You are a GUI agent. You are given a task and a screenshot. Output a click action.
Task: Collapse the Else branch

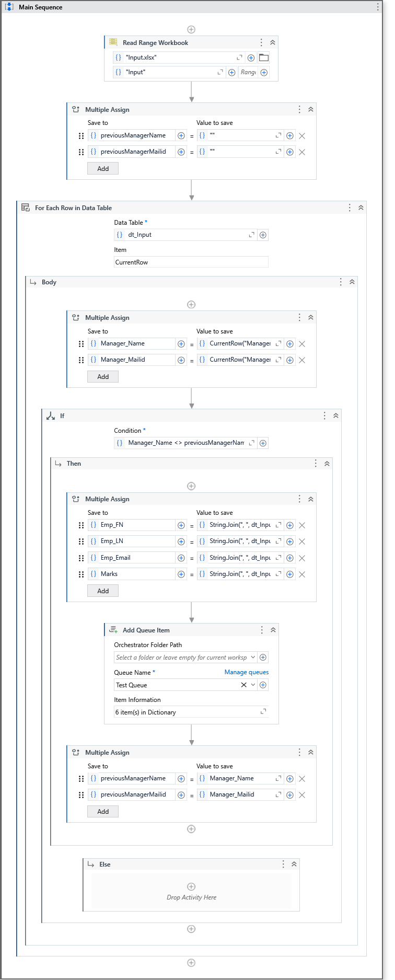click(x=294, y=864)
